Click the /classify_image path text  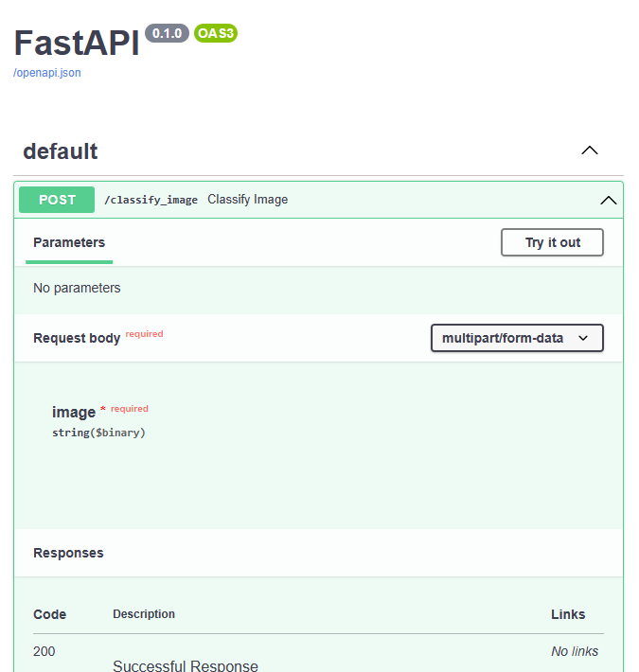coord(151,200)
